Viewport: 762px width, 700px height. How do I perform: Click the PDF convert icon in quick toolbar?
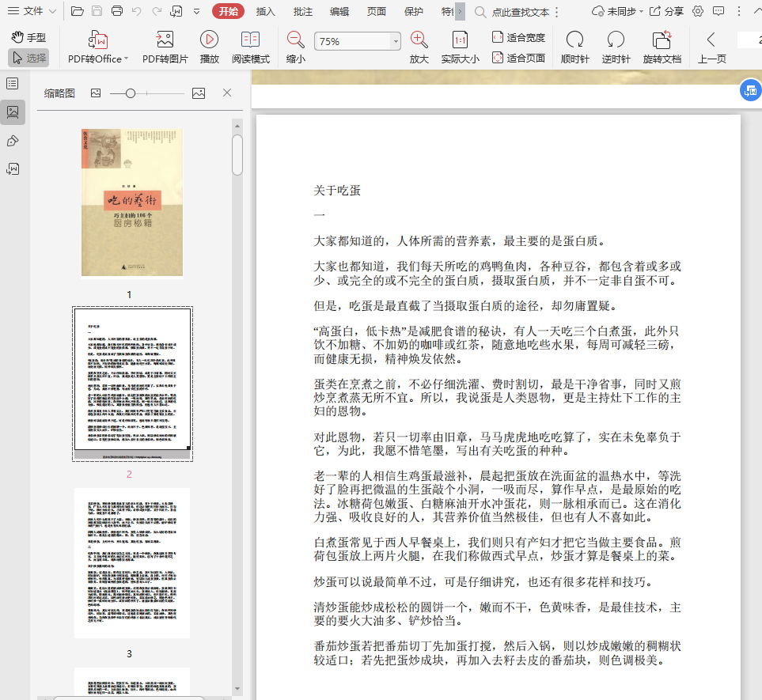point(176,11)
